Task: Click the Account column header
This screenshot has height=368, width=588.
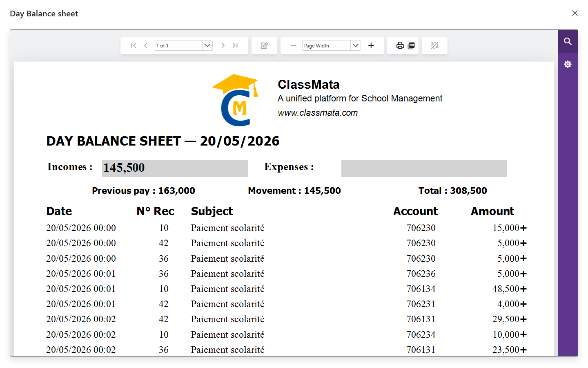Action: point(415,211)
